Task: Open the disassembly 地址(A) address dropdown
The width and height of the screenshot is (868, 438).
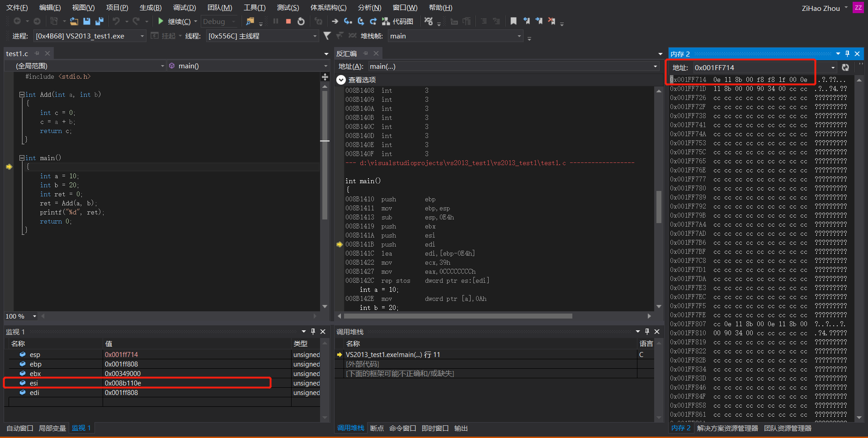Action: click(655, 67)
